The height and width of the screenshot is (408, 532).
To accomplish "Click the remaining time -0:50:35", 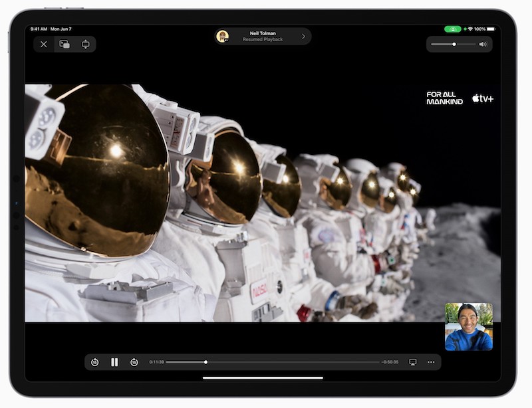I will [390, 362].
